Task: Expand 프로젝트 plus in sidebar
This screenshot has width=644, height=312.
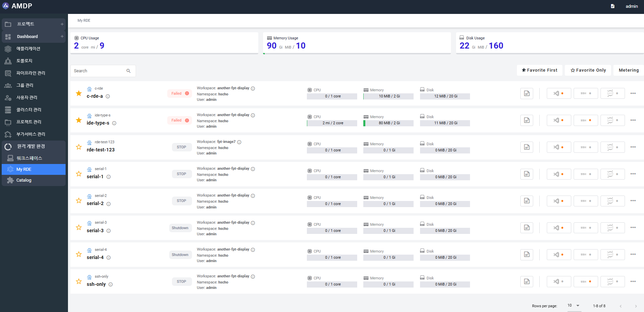Action: [x=62, y=24]
